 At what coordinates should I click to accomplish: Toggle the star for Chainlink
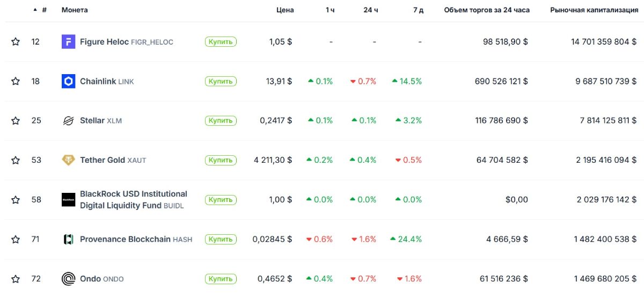(x=16, y=82)
